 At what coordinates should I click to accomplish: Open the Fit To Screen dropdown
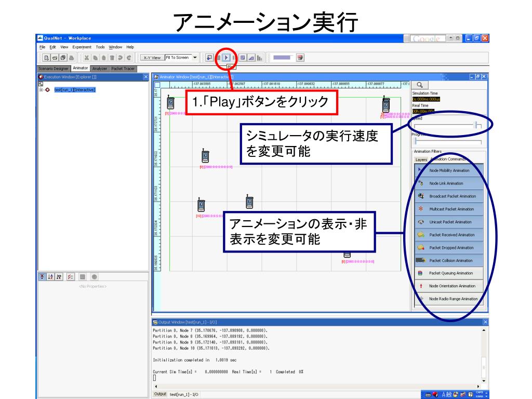click(x=195, y=58)
